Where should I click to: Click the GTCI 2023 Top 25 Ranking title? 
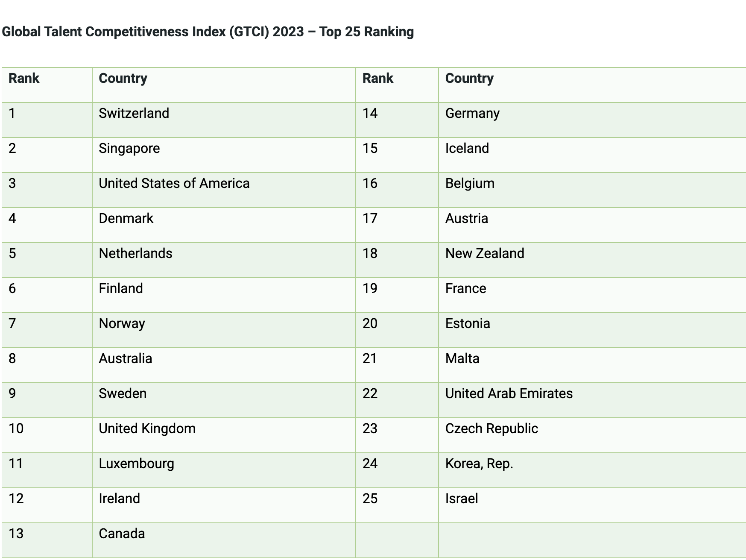pyautogui.click(x=208, y=32)
